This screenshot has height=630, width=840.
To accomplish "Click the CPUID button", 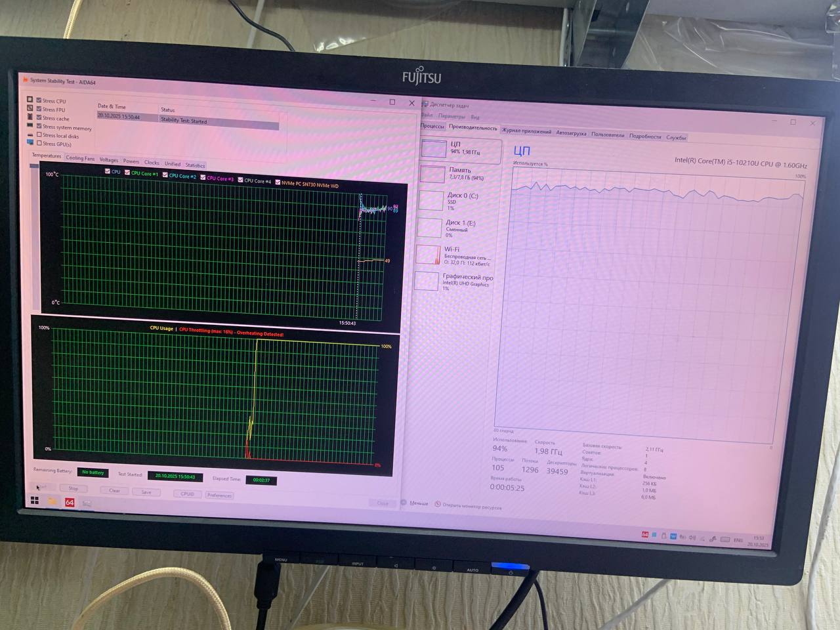I will click(187, 494).
